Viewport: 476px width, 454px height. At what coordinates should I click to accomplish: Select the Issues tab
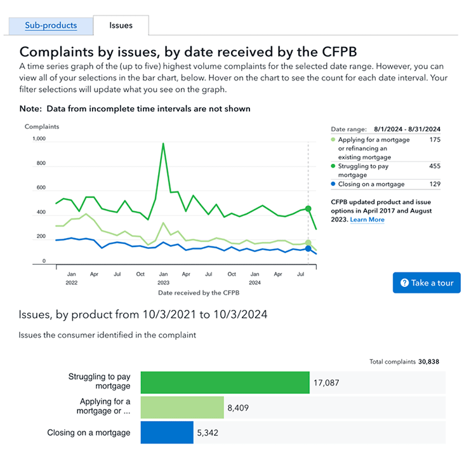[x=121, y=25]
